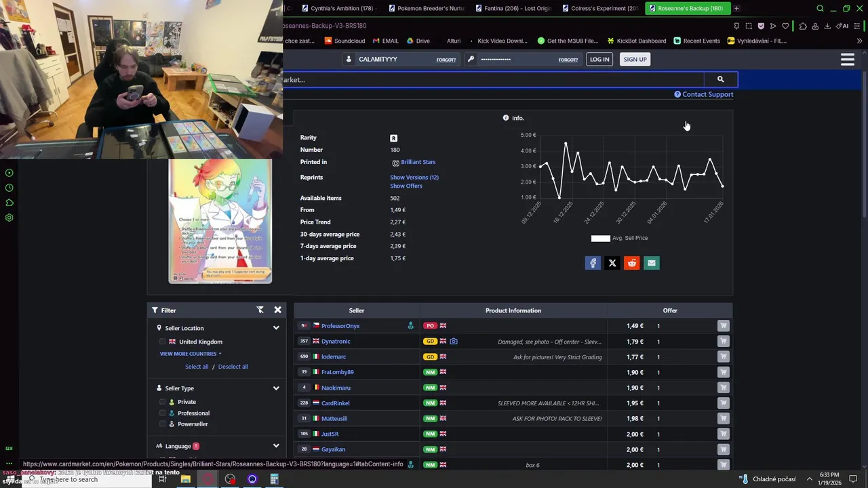The width and height of the screenshot is (868, 488).
Task: Open the Soundcloud bookmark
Action: 344,41
